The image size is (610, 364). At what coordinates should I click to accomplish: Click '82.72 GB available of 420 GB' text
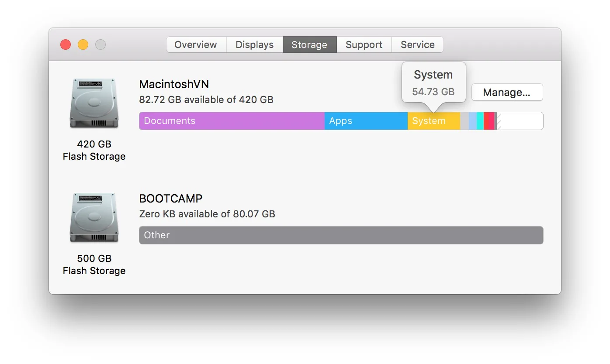tap(206, 100)
